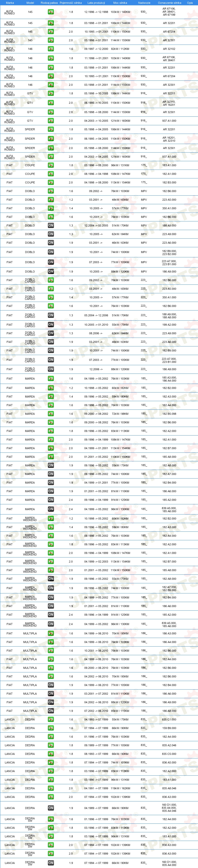Select engine code 836 A5.000
The height and width of the screenshot is (868, 198).
(169, 762)
